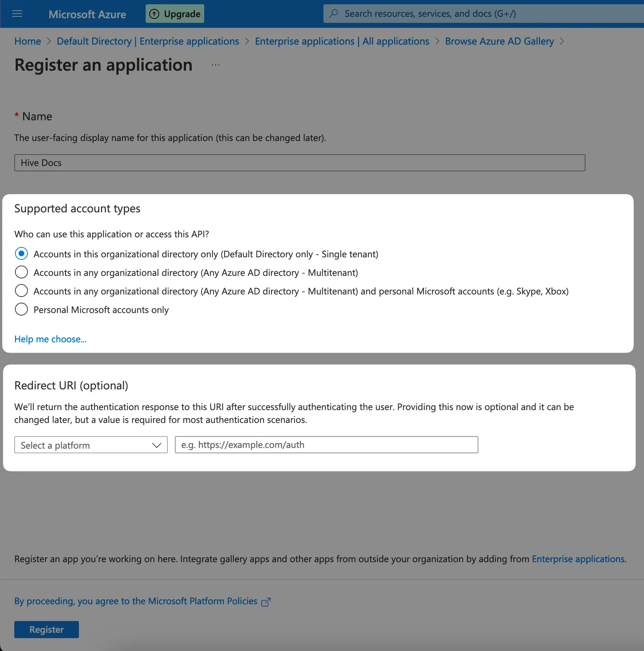Screen dimensions: 644x651
Task: Open Microsoft Platform Policies link
Action: coord(136,601)
